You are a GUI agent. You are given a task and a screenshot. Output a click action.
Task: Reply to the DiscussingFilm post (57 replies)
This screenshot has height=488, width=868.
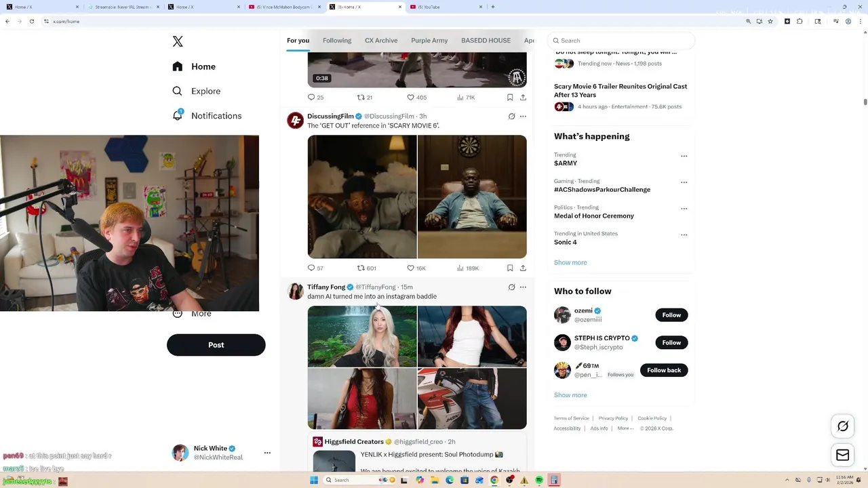click(315, 268)
